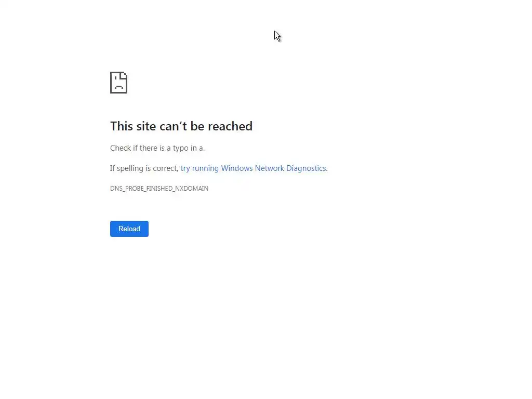Click the word "spelling" in the second sentence
The height and width of the screenshot is (399, 532).
coord(130,168)
